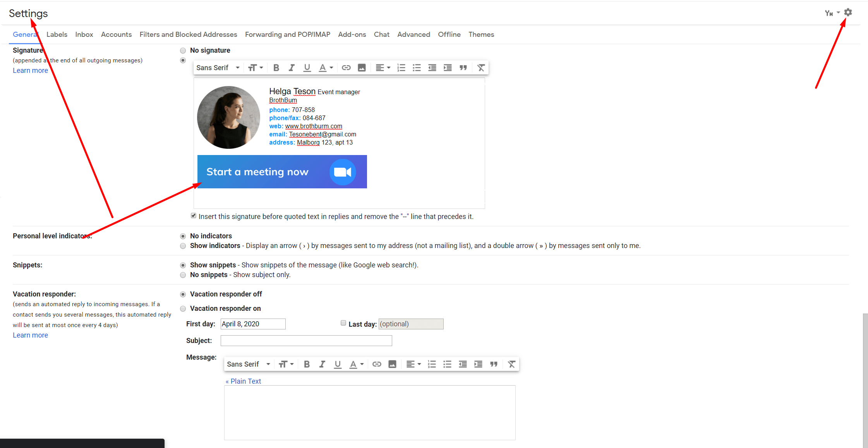Open the Sans Serif font dropdown
This screenshot has height=448, width=868.
click(x=218, y=67)
